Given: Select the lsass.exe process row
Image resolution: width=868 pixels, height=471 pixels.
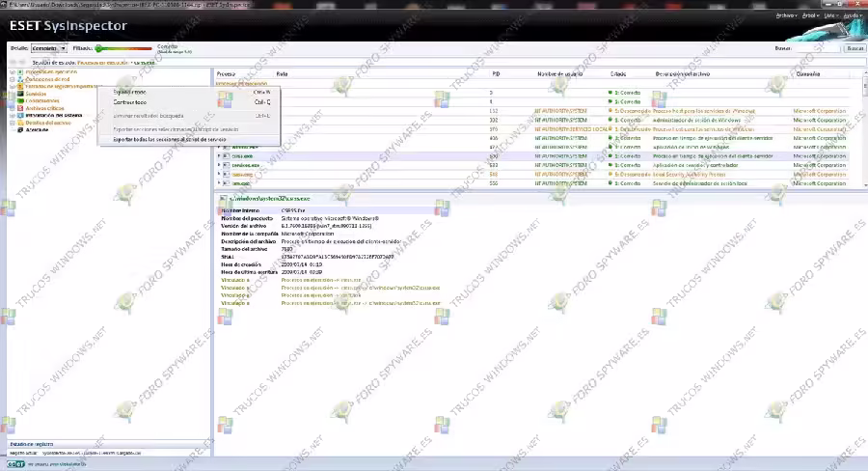Looking at the screenshot, I should [x=531, y=174].
